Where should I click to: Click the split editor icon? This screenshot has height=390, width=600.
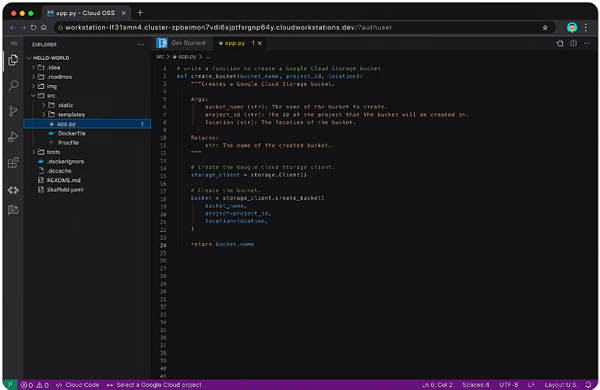(573, 43)
